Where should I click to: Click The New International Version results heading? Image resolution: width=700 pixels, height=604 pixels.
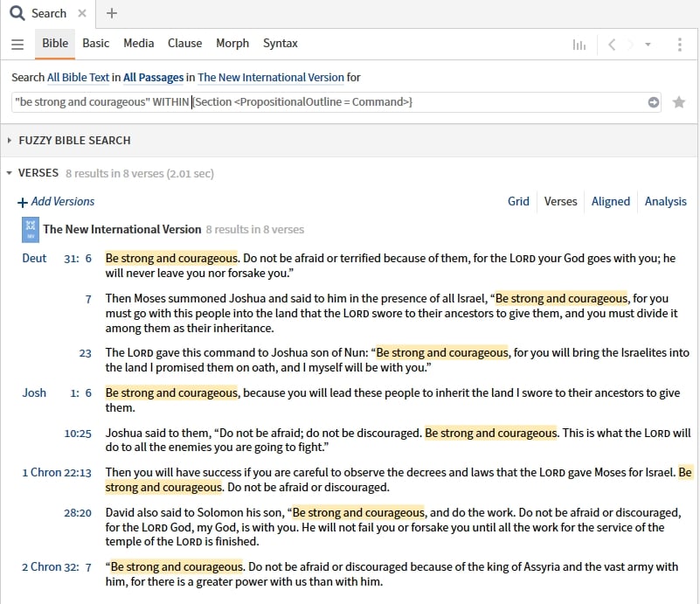pyautogui.click(x=121, y=230)
